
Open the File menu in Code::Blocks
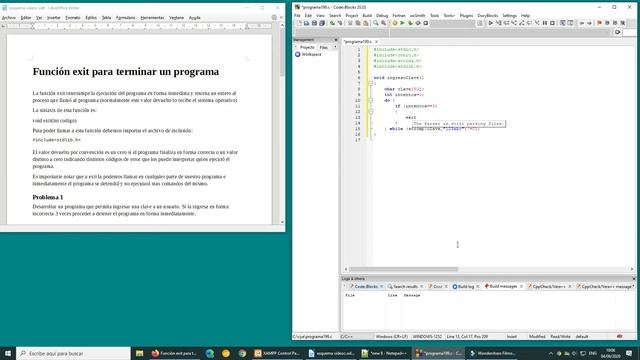point(297,16)
